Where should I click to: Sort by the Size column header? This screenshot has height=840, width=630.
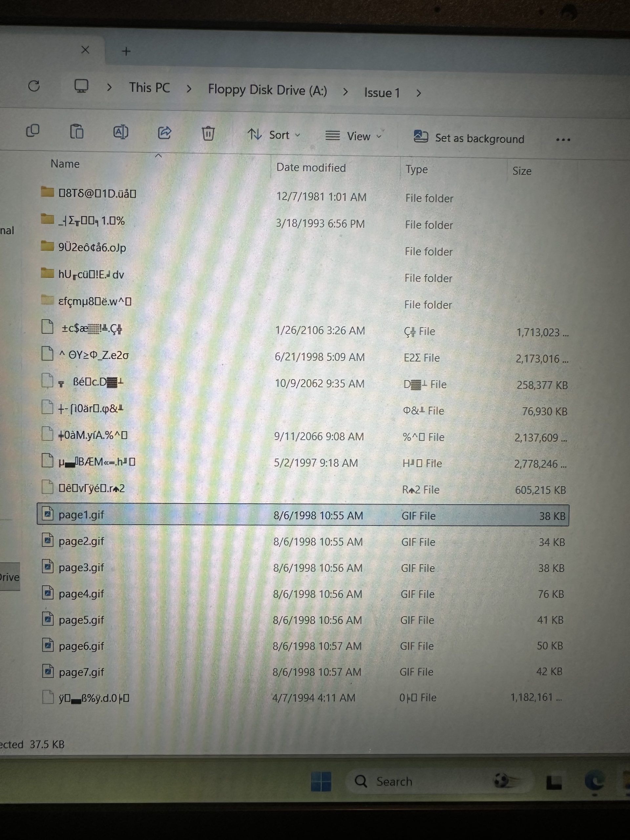point(522,171)
